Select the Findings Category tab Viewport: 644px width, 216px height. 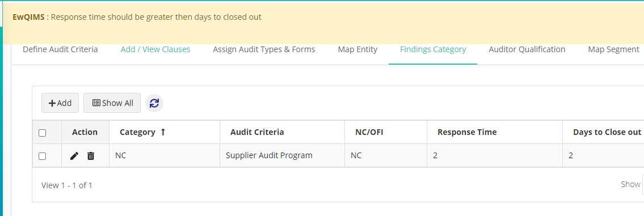433,49
